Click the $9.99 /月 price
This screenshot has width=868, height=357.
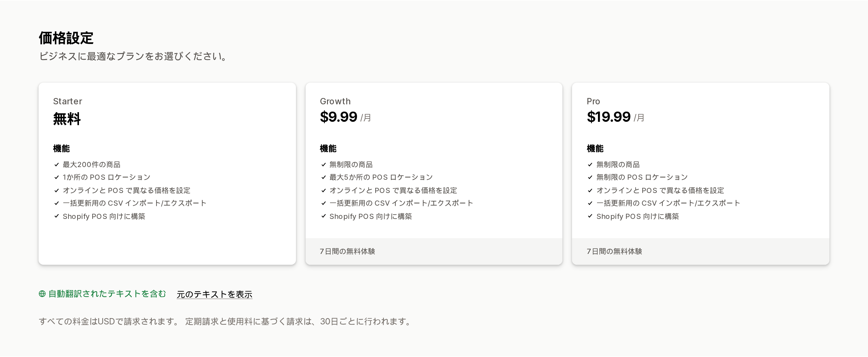(345, 117)
